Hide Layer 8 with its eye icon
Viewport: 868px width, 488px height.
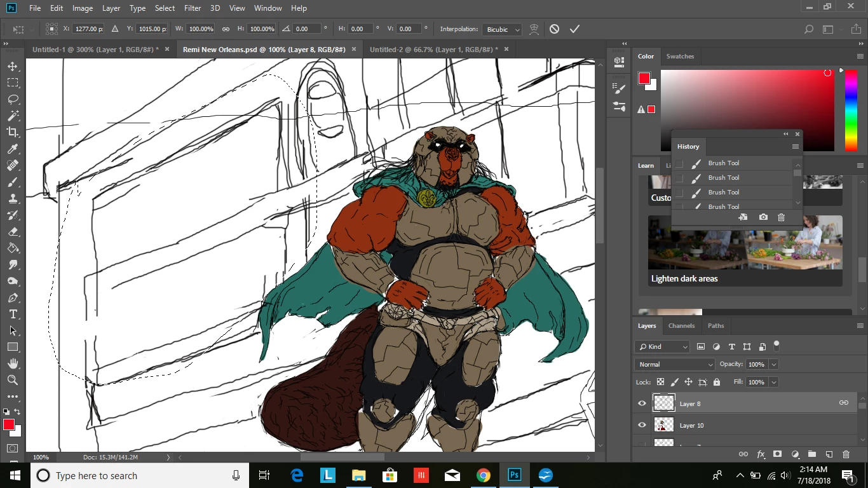tap(642, 403)
